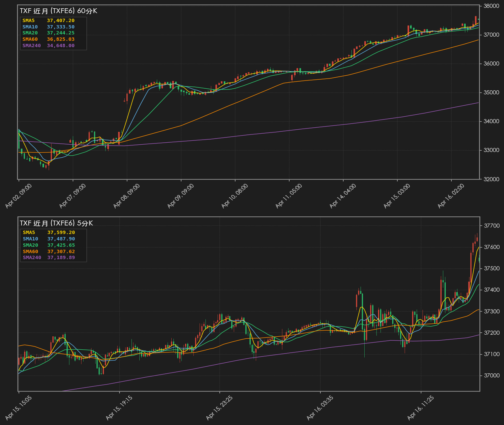
Task: Click the 32000 price axis label
Action: click(491, 179)
